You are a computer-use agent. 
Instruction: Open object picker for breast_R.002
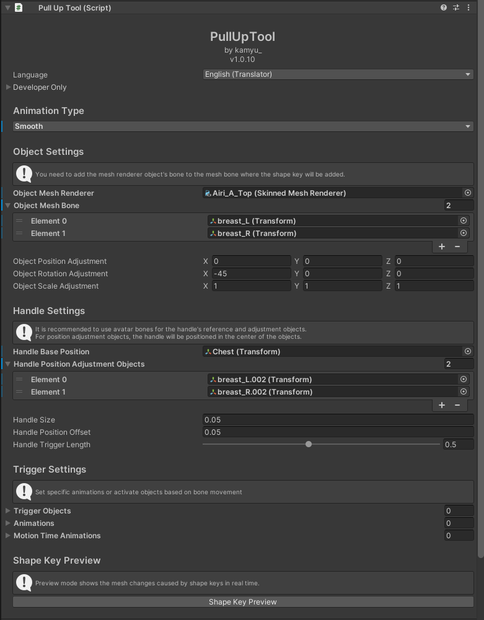pos(463,392)
